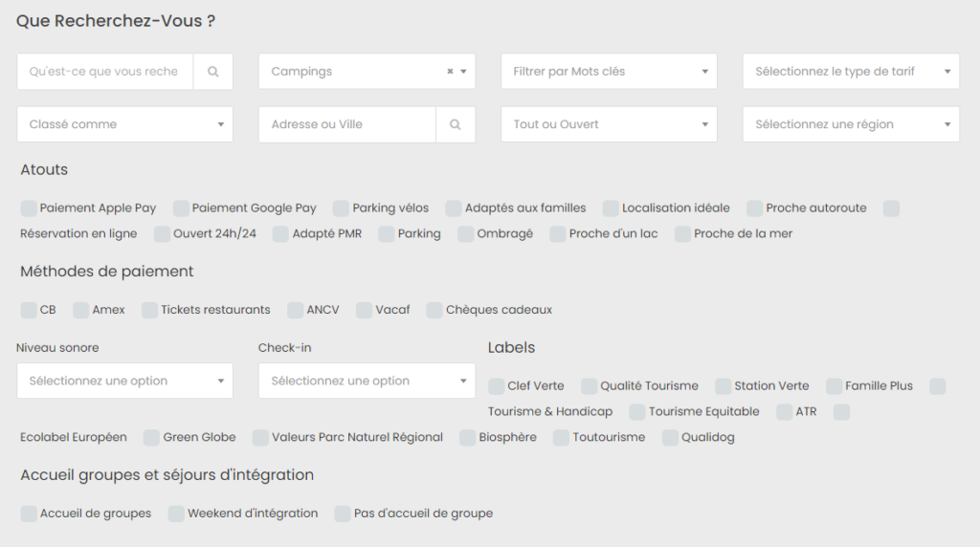Check the Weekend d'intégration checkbox
The width and height of the screenshot is (980, 547).
(176, 514)
